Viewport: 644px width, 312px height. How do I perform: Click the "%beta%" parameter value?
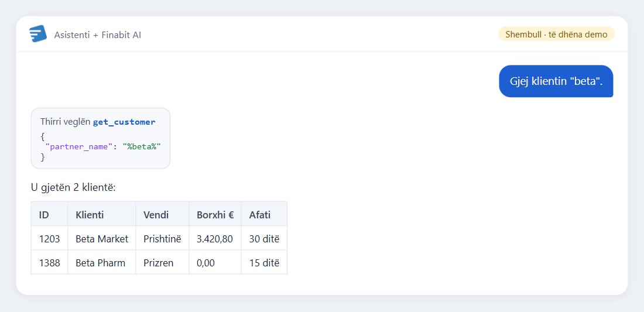tap(141, 146)
